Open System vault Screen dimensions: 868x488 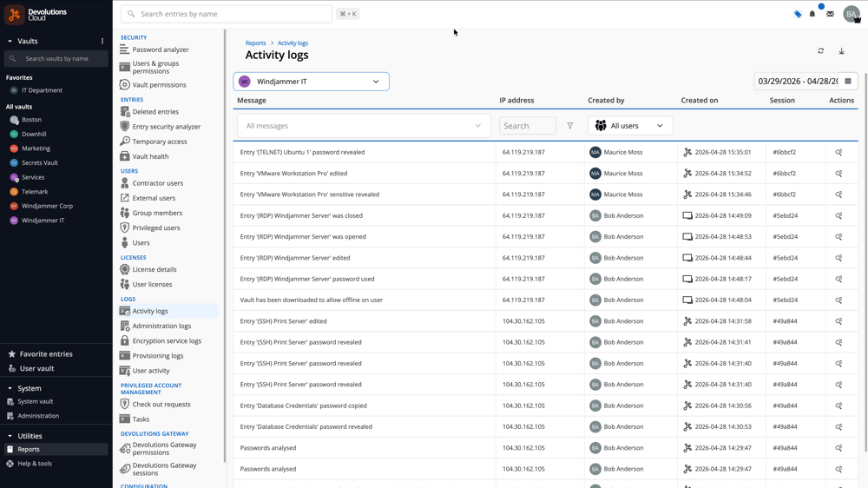pos(36,401)
